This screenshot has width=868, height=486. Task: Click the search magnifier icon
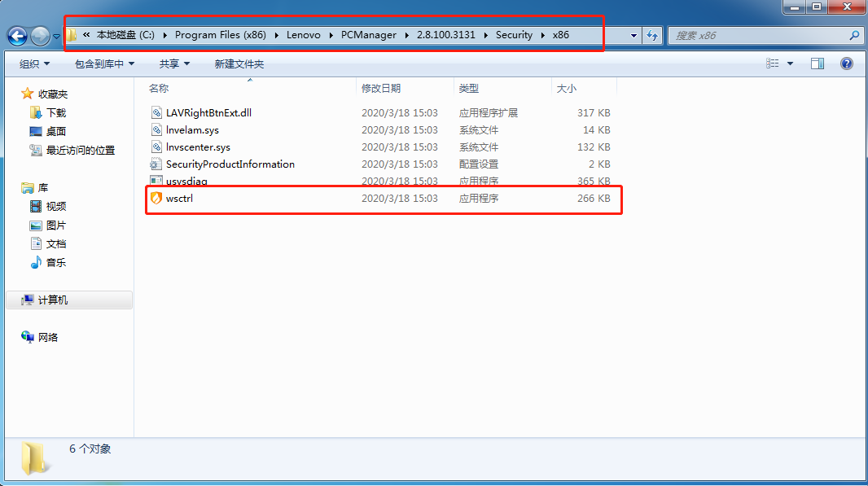pyautogui.click(x=854, y=36)
